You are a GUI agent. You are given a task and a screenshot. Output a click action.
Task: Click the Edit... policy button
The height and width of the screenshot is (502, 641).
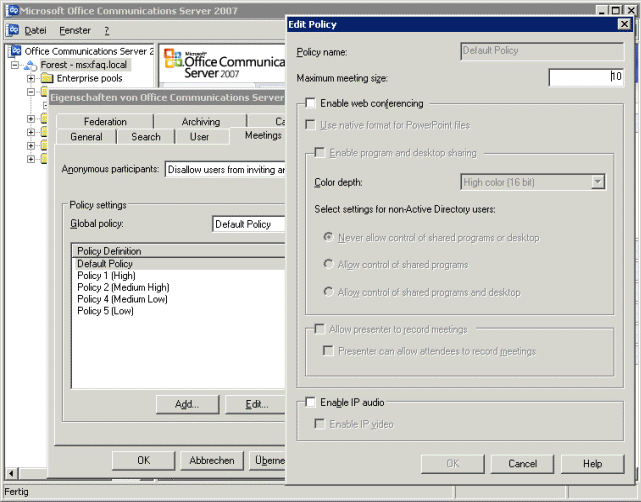click(257, 404)
